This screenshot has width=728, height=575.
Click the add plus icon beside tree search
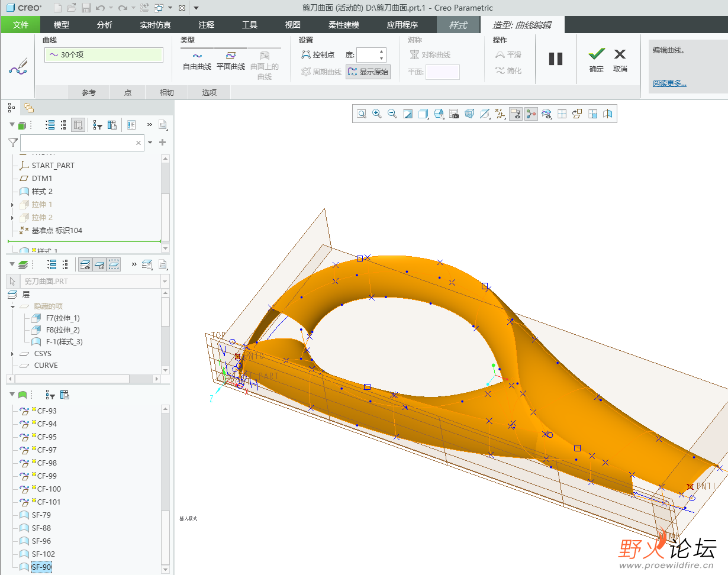162,143
